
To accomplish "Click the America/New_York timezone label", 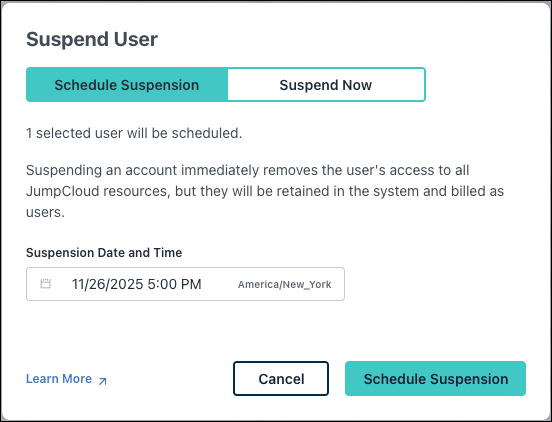I will point(284,284).
